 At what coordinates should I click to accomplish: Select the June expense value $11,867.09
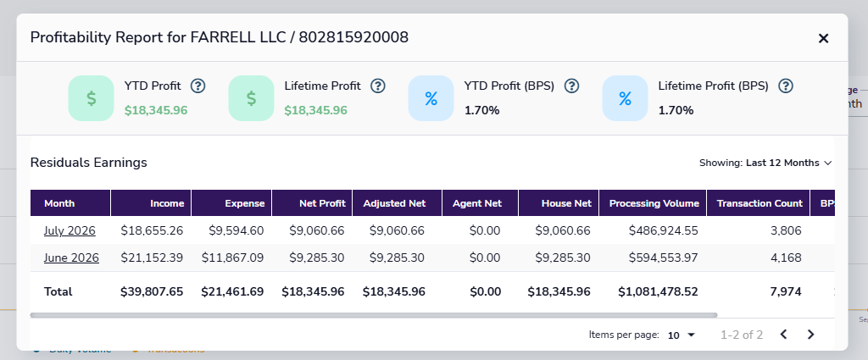tap(232, 258)
